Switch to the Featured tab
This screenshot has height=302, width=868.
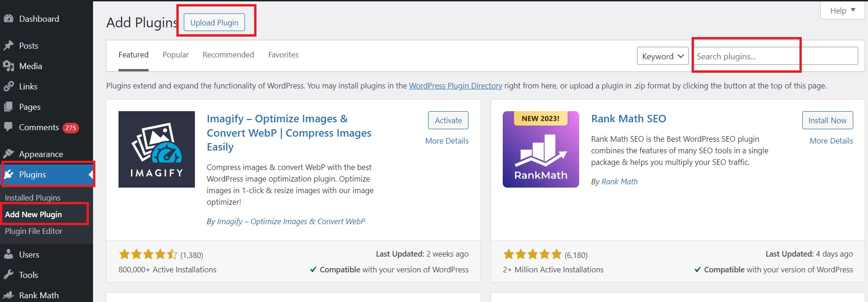pyautogui.click(x=133, y=55)
